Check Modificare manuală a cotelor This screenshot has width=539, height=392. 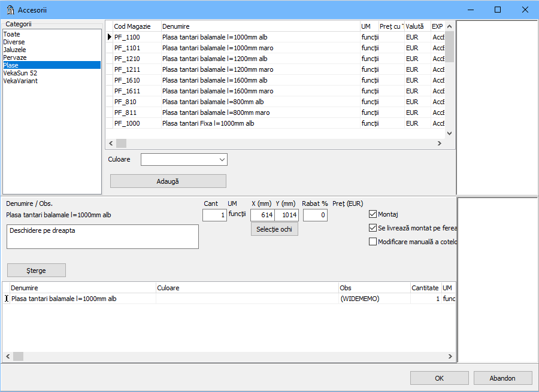(x=373, y=242)
